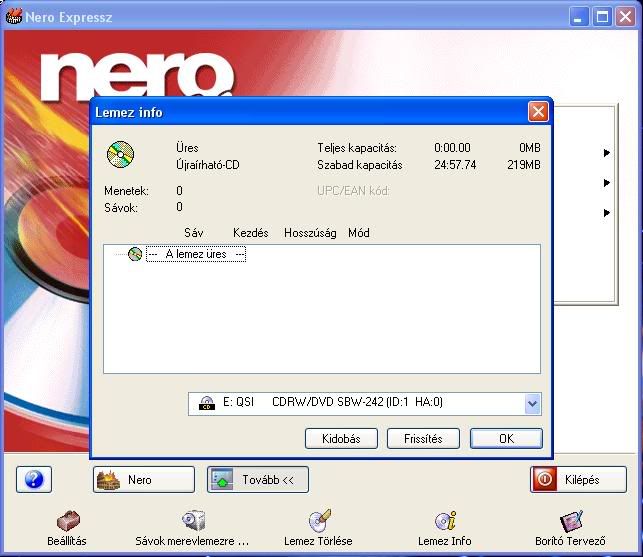Open Lemez Törlése disc erase icon

(318, 521)
